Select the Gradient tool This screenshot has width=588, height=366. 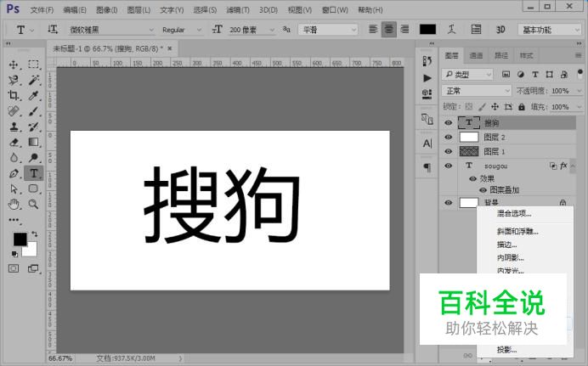[33, 143]
